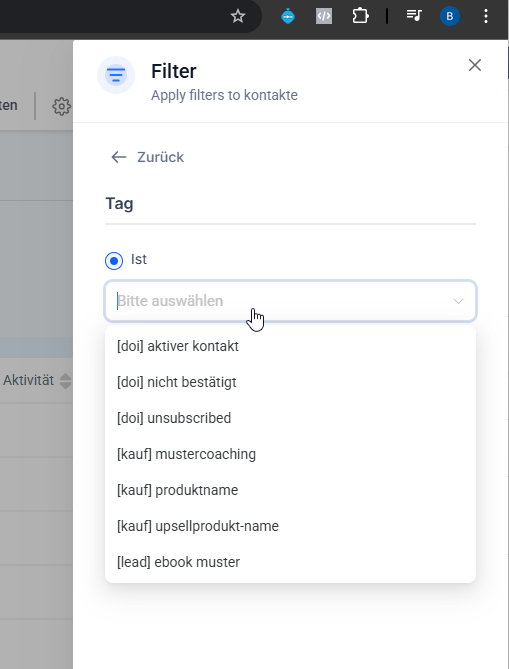Viewport: 509px width, 669px height.
Task: Close the Filter panel with X
Action: click(475, 65)
